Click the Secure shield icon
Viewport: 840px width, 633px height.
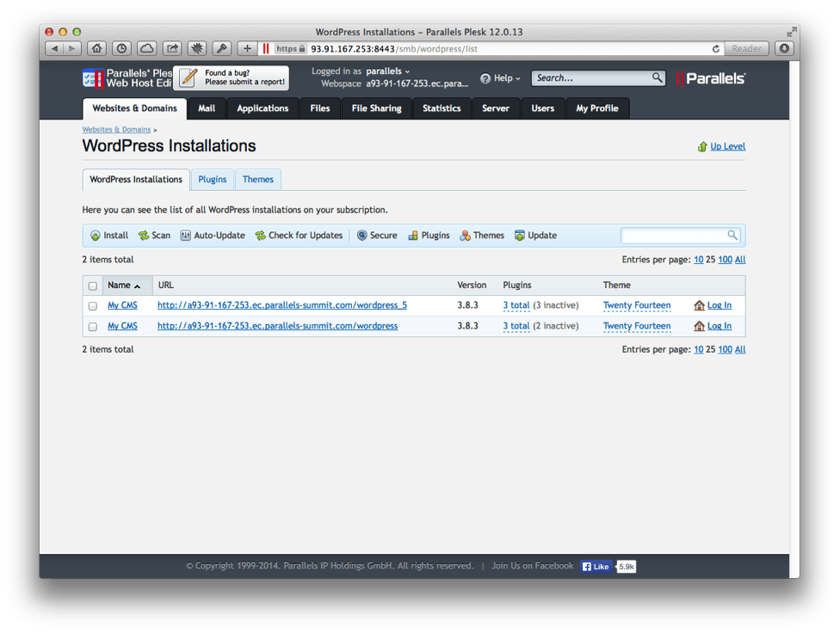(x=362, y=236)
